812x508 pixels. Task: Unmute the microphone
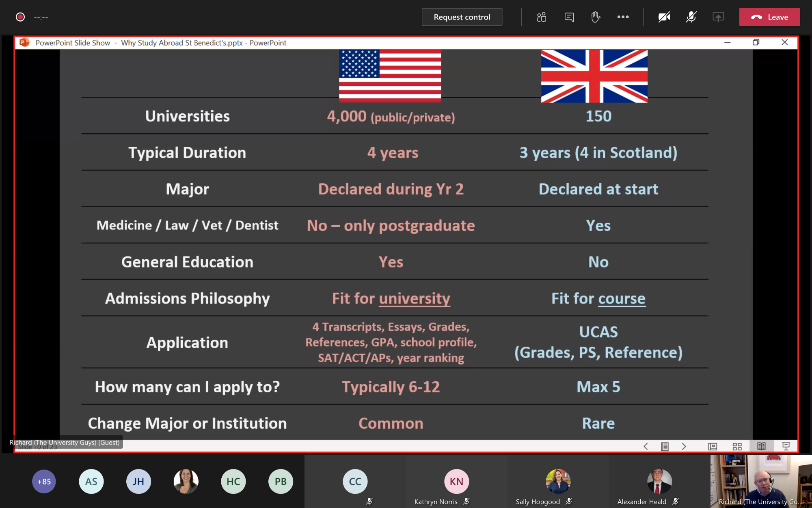point(691,17)
